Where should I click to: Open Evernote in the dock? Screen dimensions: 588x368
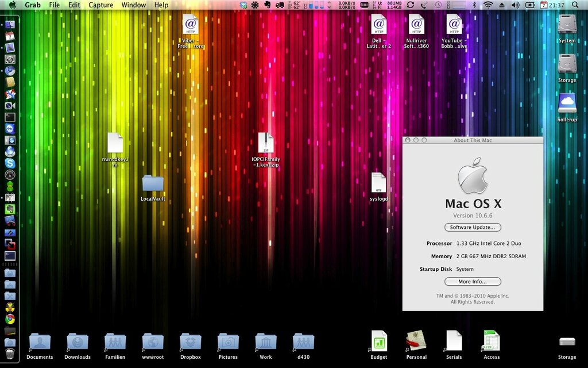coord(10,209)
